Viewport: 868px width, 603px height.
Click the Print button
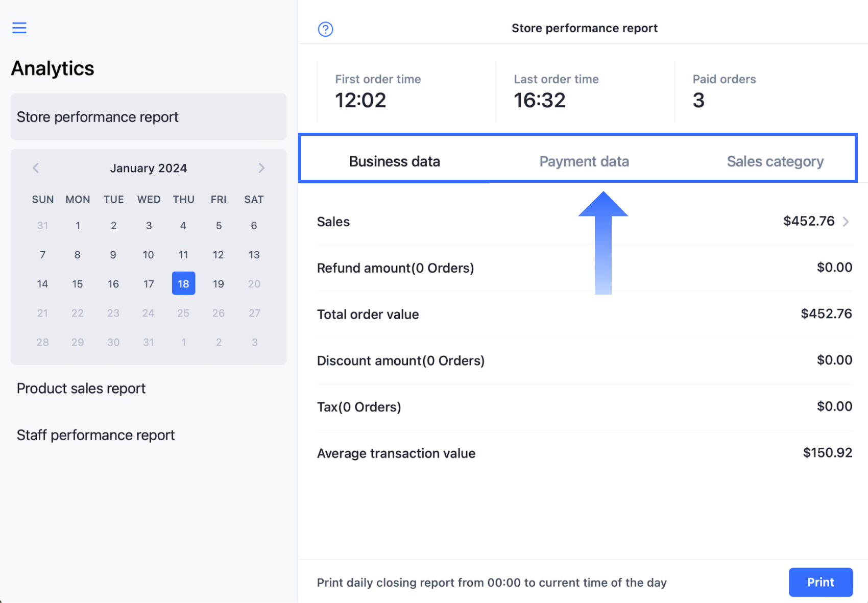820,582
